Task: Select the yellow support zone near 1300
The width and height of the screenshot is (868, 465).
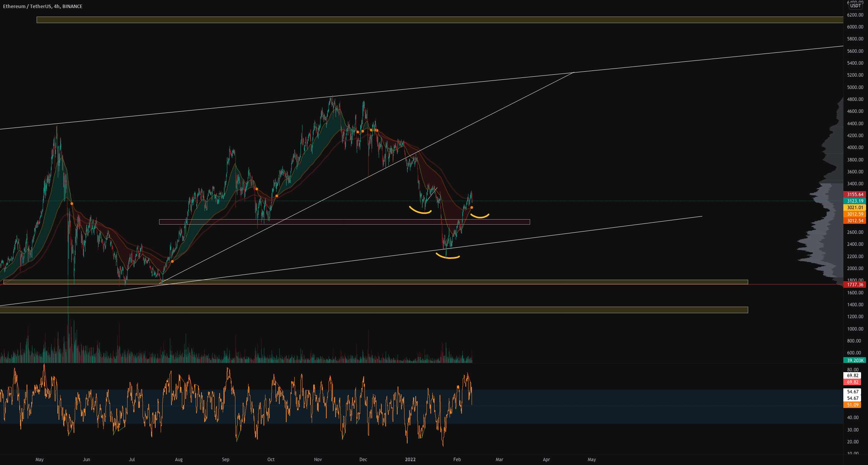Action: (x=374, y=310)
